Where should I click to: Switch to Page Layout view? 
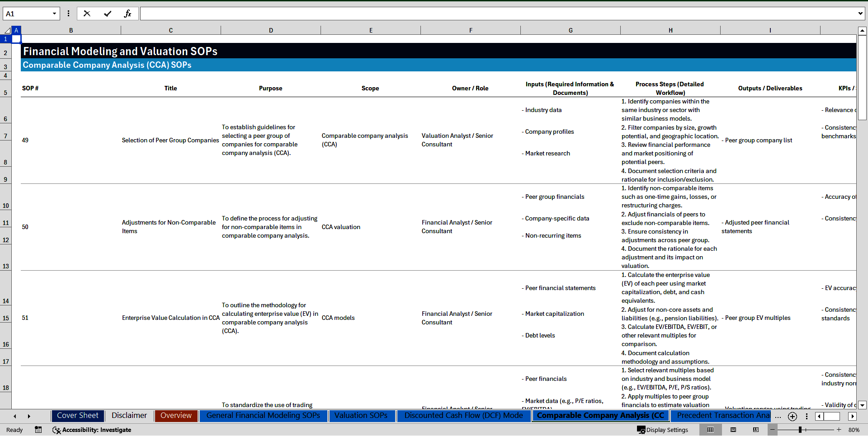pyautogui.click(x=733, y=430)
